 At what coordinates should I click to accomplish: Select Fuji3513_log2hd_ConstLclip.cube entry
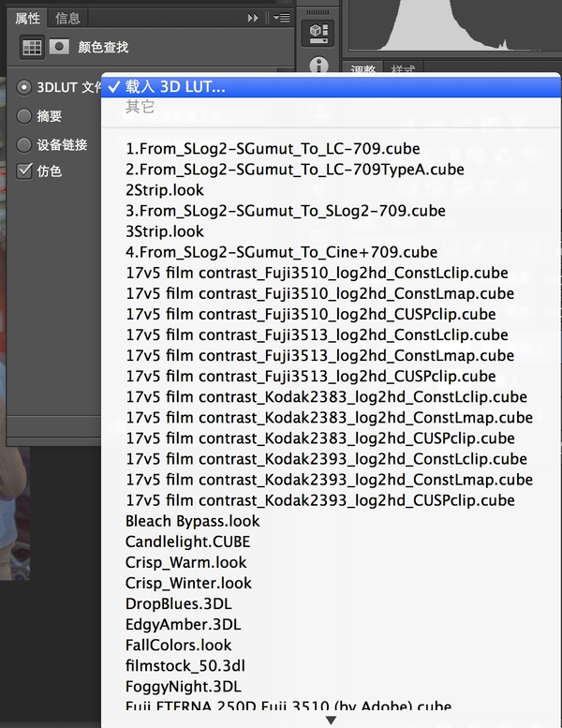(331, 334)
